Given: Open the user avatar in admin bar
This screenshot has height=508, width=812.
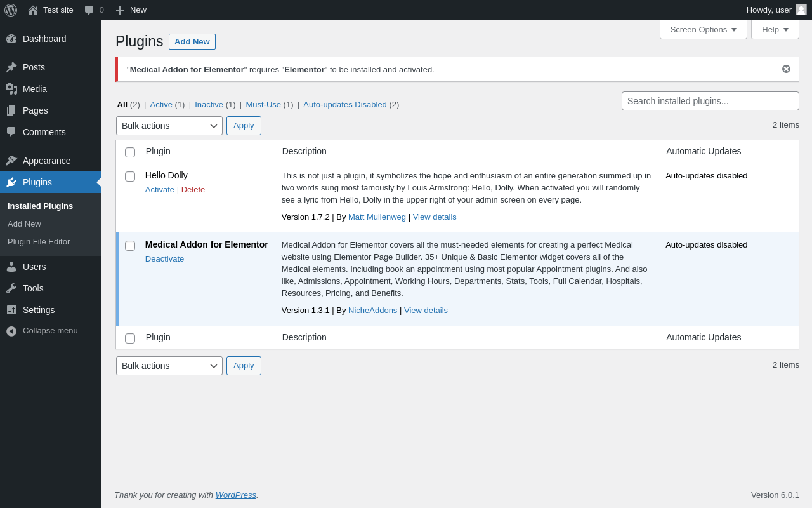Looking at the screenshot, I should pos(801,10).
